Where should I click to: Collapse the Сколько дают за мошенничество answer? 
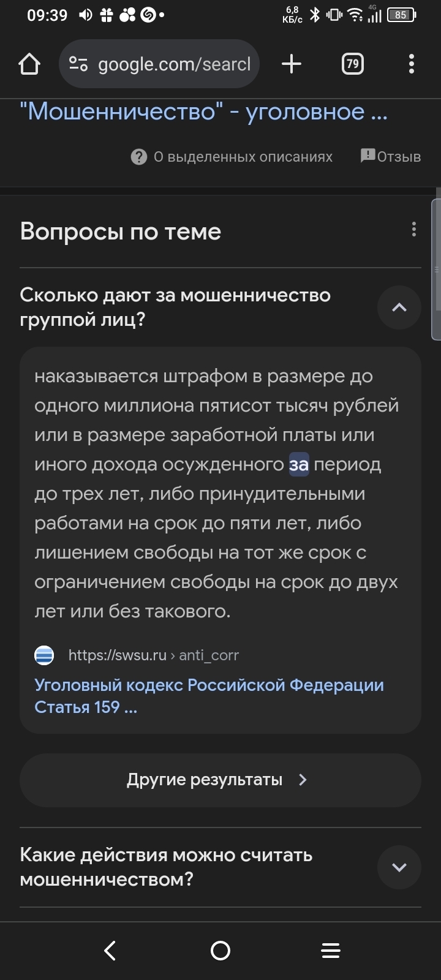(x=399, y=307)
